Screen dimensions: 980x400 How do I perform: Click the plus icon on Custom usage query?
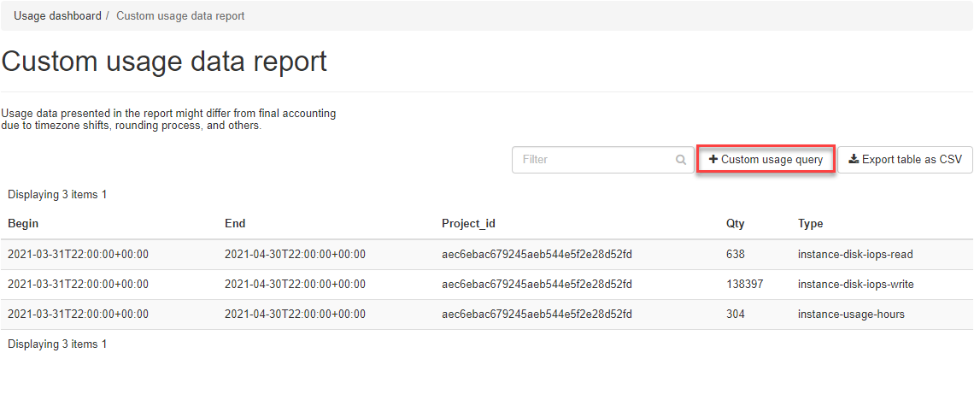(x=713, y=160)
